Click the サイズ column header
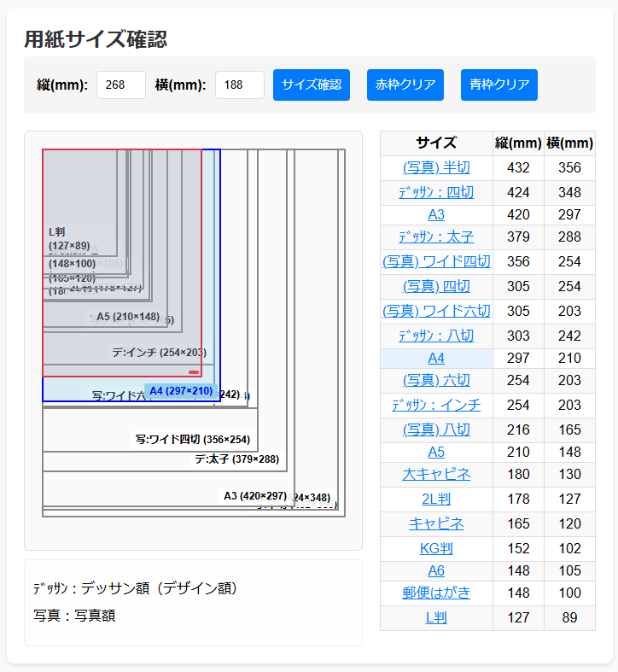This screenshot has width=618, height=672. (x=436, y=143)
